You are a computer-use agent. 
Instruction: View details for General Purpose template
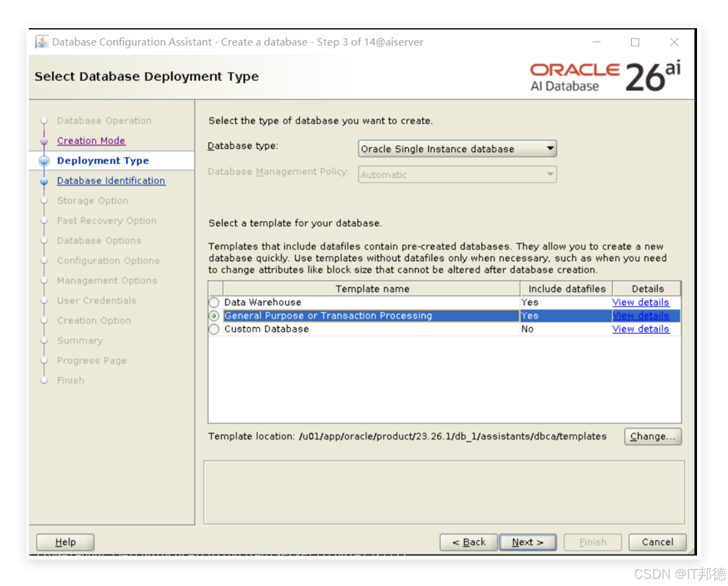(641, 316)
